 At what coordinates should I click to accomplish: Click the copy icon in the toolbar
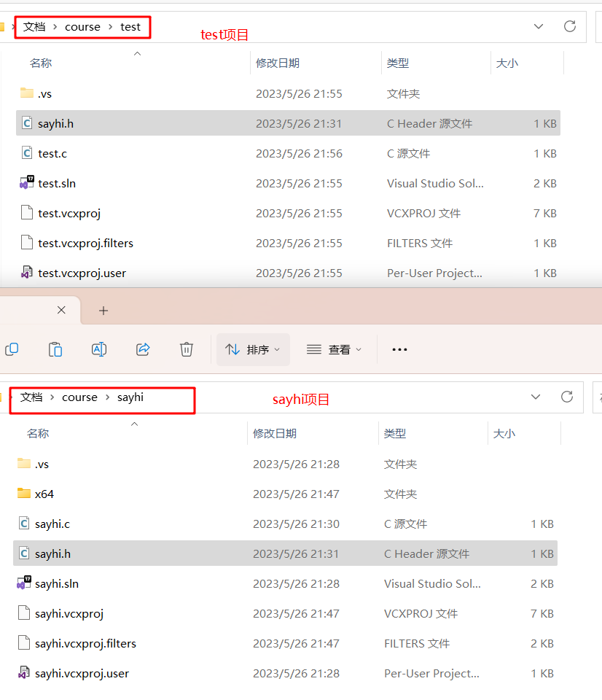[12, 349]
